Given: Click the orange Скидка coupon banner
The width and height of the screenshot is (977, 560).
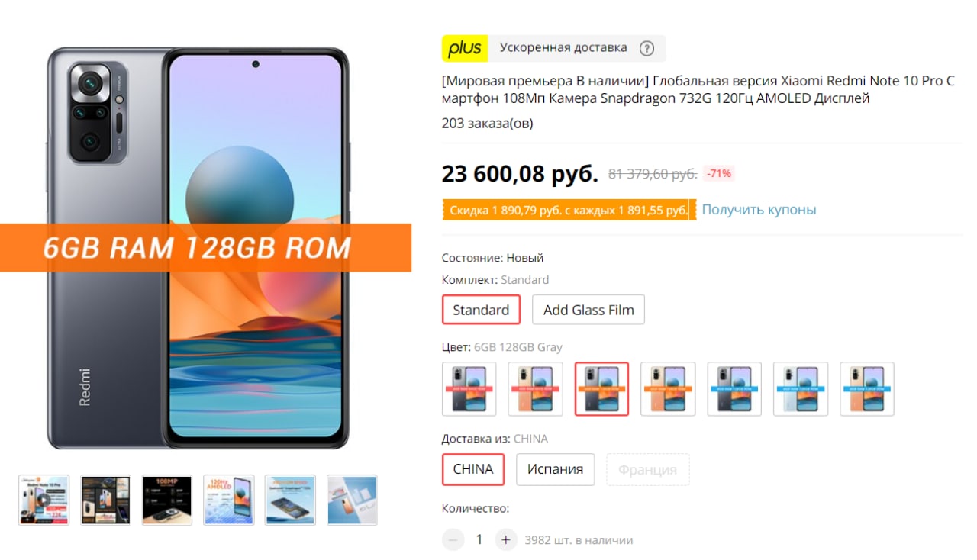Looking at the screenshot, I should pos(569,210).
